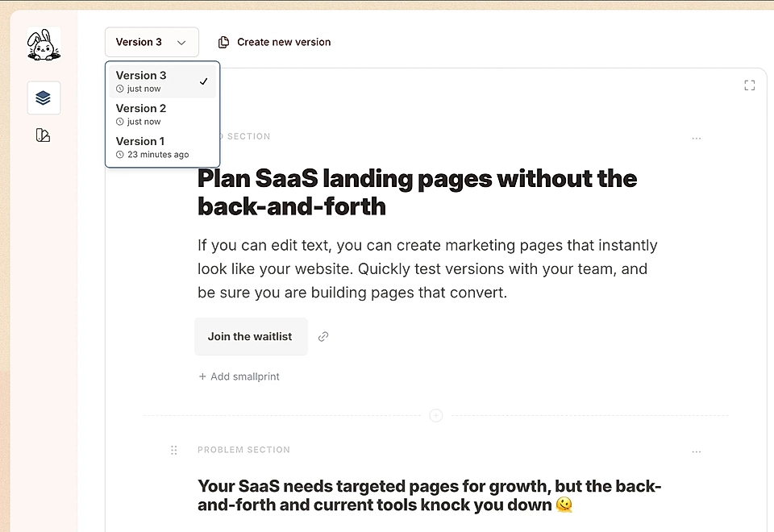Click the Problem Section label
Viewport: 774px width, 532px height.
click(243, 449)
